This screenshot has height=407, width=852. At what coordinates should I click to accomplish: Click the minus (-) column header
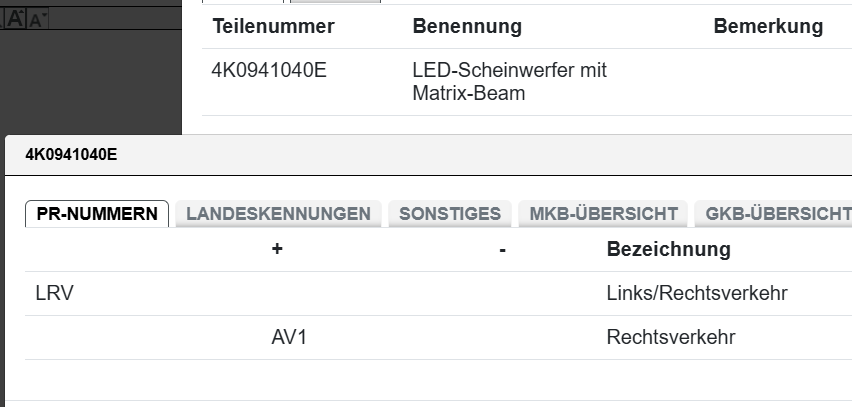501,249
